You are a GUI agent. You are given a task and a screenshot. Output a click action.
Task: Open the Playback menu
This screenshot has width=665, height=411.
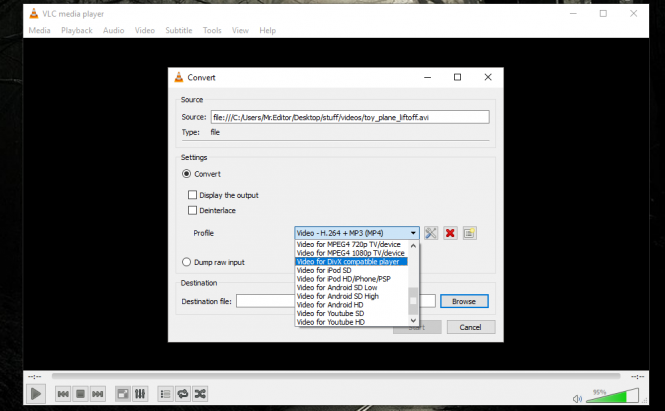76,31
